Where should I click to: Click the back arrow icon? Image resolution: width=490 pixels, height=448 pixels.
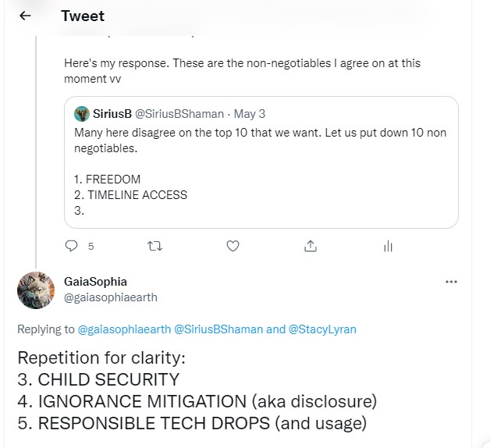tap(25, 16)
